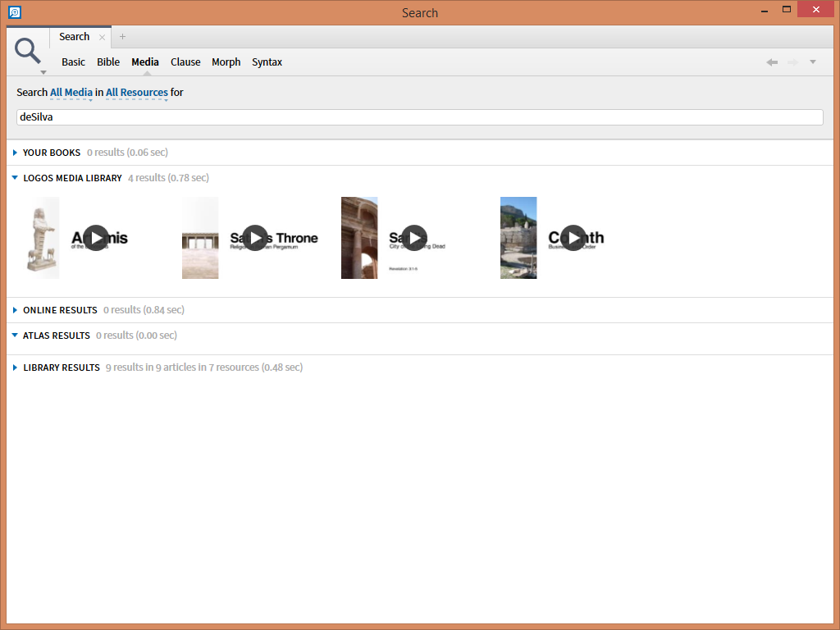Expand the LIBRARY RESULTS section
The image size is (840, 630).
14,367
